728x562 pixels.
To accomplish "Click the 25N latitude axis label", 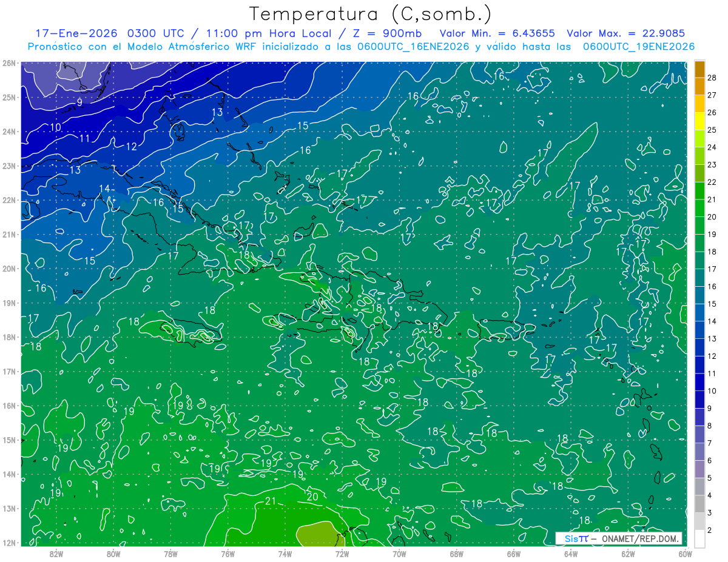I will 9,97.
